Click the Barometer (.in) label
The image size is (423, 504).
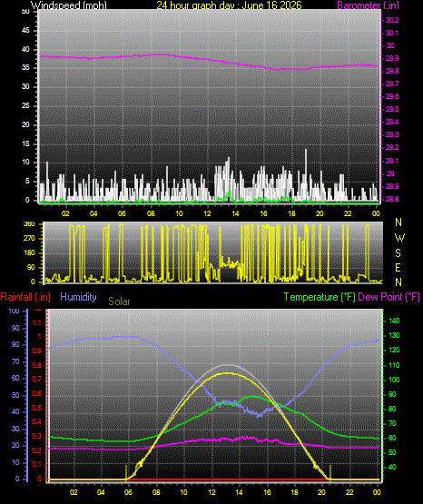click(x=368, y=5)
